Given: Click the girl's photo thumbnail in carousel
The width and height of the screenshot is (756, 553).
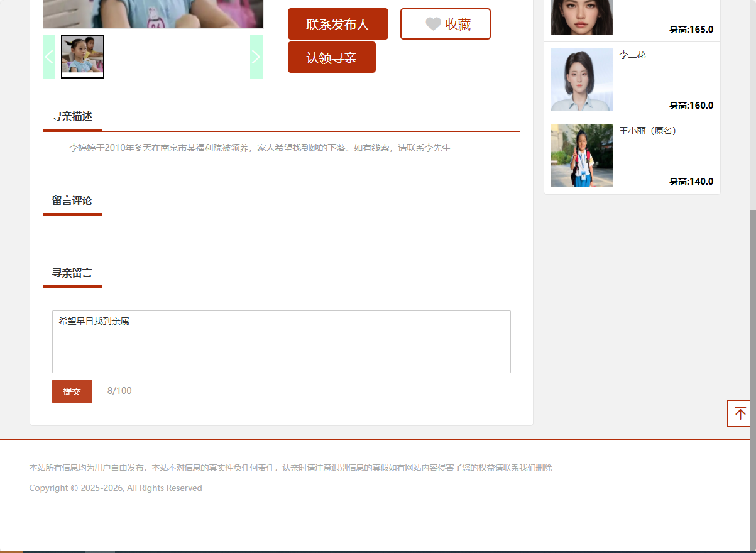Looking at the screenshot, I should coord(82,57).
